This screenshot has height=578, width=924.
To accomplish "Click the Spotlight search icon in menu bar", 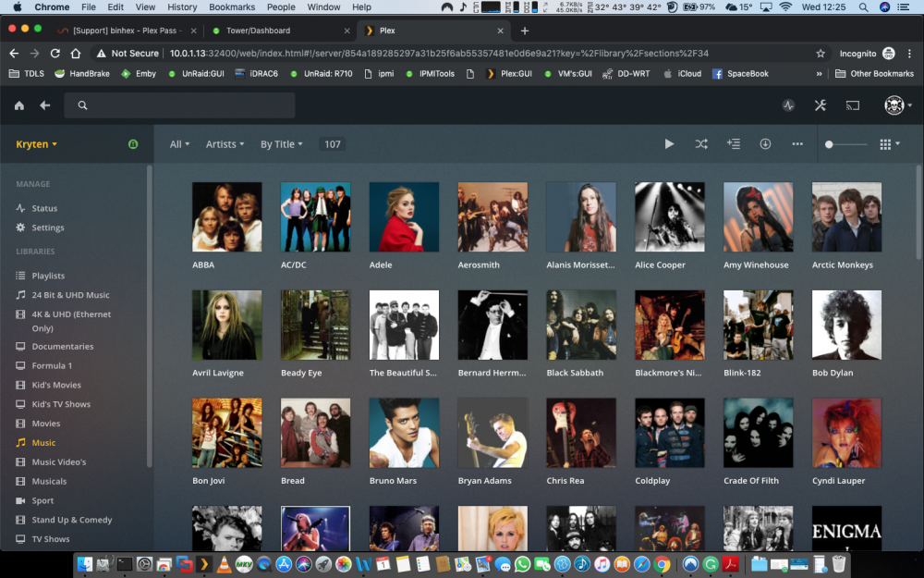I will coord(863,7).
